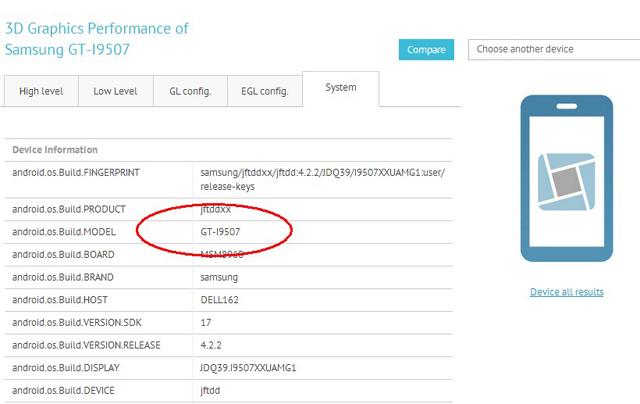Select the android.os.Build.FINGERPRINT label

tap(76, 173)
